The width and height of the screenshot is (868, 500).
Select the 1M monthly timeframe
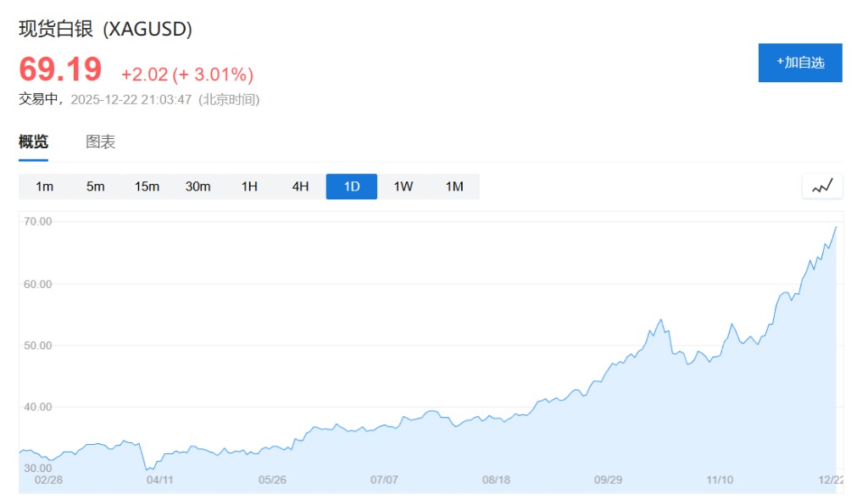pyautogui.click(x=454, y=186)
